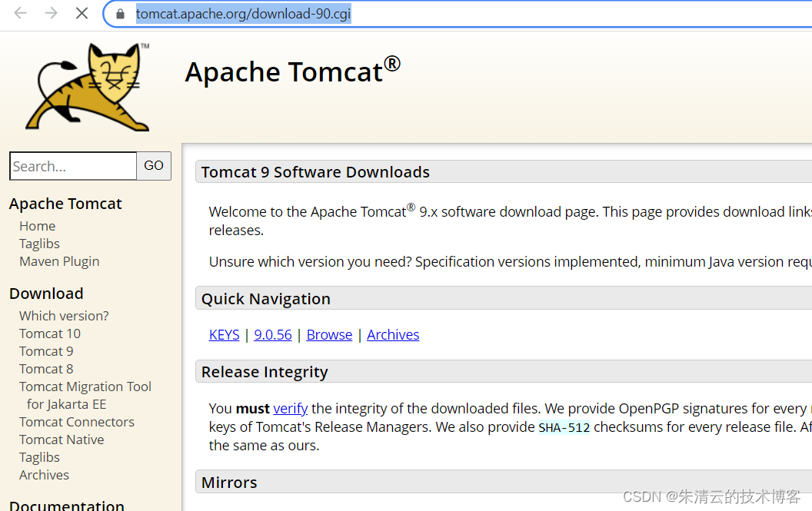Go to Tomcat 10 download page
Screen dimensions: 812x511
coord(50,333)
